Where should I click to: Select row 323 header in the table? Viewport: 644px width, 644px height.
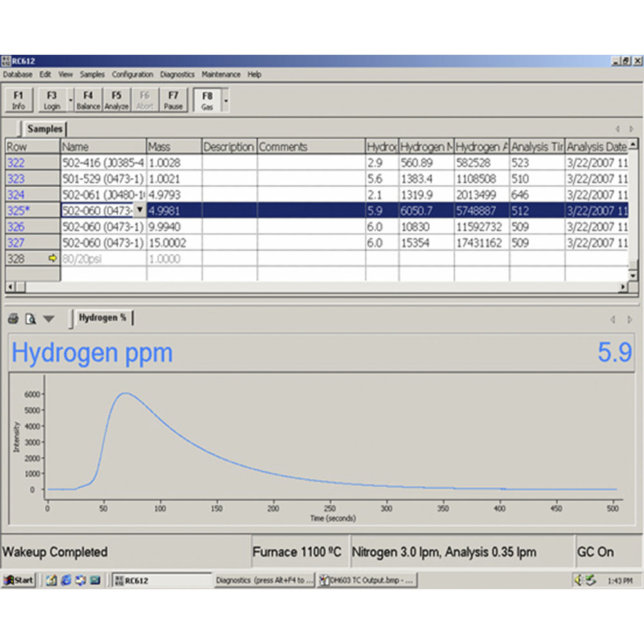click(x=32, y=178)
